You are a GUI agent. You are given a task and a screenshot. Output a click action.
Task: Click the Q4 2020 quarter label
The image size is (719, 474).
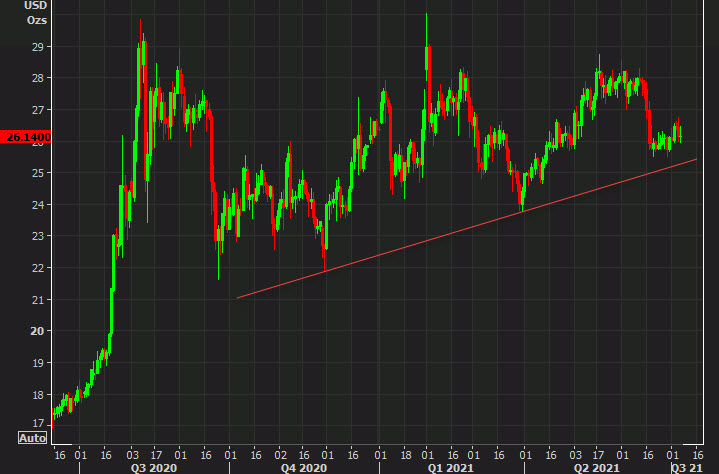point(303,467)
